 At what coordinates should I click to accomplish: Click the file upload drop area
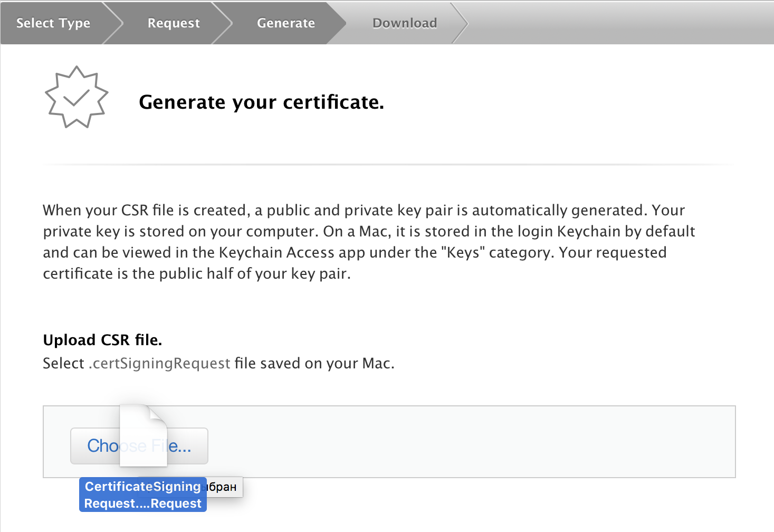389,442
